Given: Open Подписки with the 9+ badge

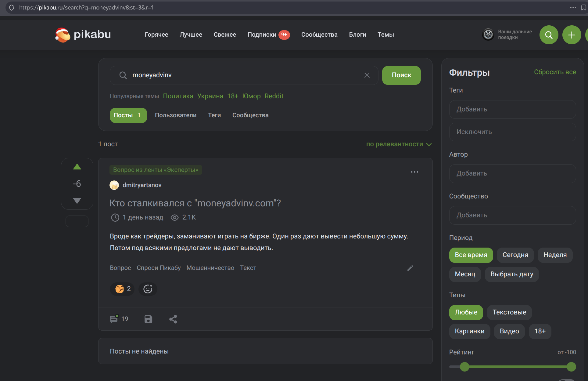Looking at the screenshot, I should click(268, 35).
